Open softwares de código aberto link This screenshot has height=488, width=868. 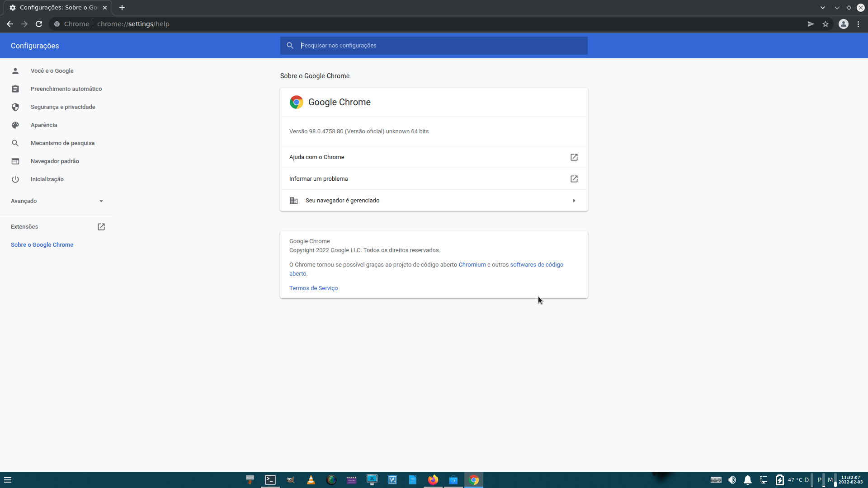tap(537, 265)
